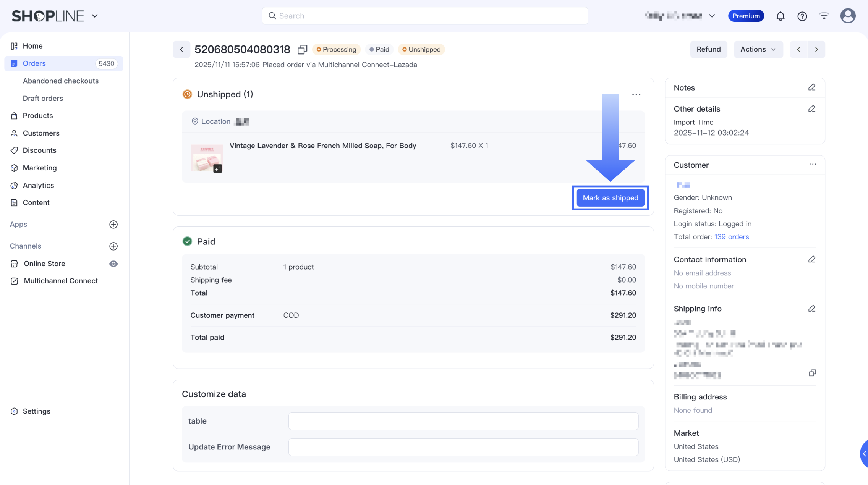
Task: Open notifications bell icon
Action: pos(780,16)
